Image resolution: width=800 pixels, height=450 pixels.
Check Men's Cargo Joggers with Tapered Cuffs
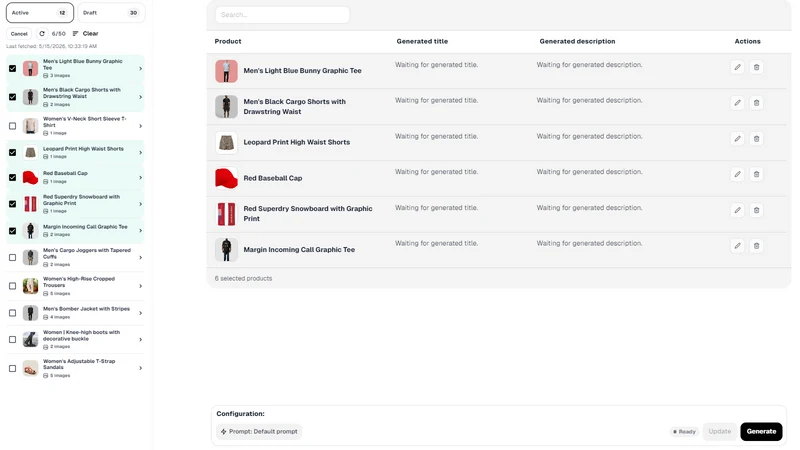click(x=12, y=258)
